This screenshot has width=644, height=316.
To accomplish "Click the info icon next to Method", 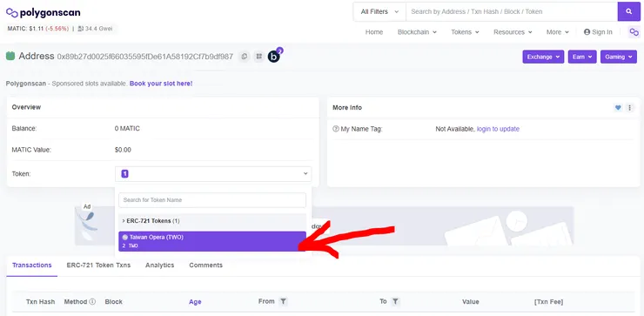I will [92, 301].
